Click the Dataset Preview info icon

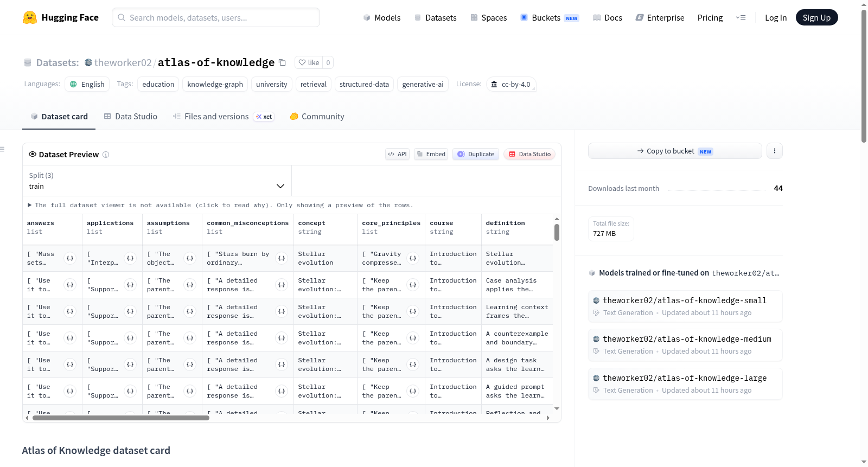pos(106,155)
